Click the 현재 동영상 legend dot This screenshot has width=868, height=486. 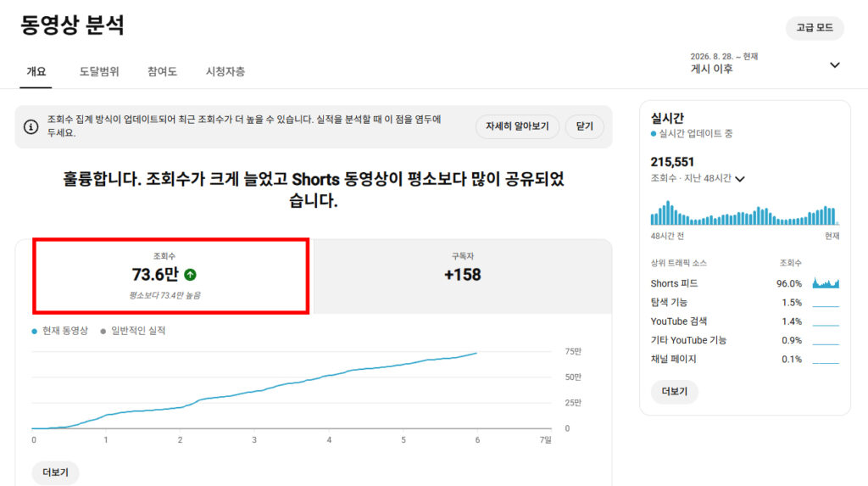(x=34, y=332)
